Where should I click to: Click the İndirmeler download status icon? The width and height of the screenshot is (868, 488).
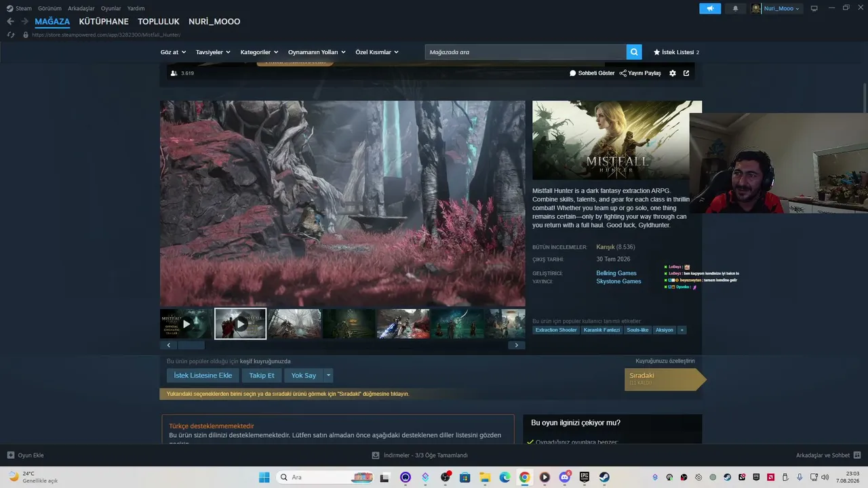pyautogui.click(x=376, y=455)
